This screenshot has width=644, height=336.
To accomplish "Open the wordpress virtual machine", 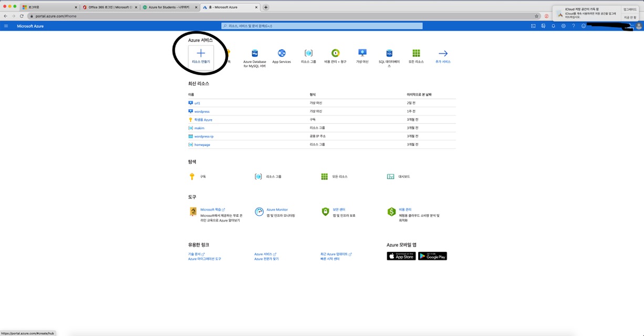I will coord(202,111).
